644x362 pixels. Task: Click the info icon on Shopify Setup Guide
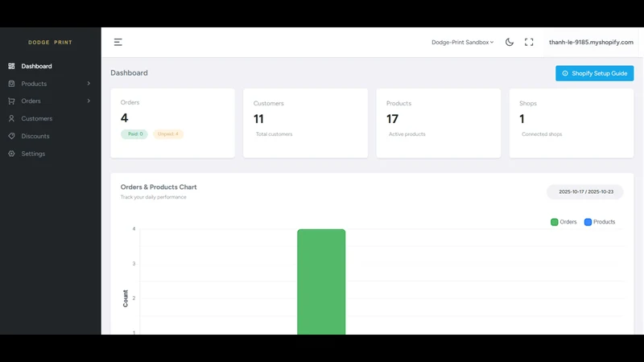[565, 73]
